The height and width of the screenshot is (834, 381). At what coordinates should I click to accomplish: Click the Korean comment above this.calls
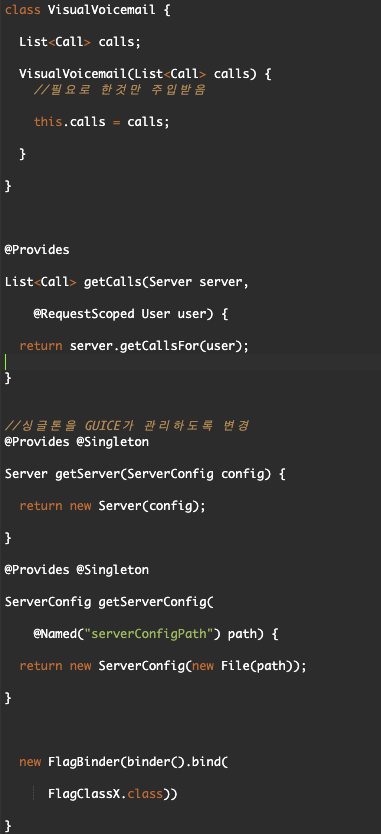(120, 90)
